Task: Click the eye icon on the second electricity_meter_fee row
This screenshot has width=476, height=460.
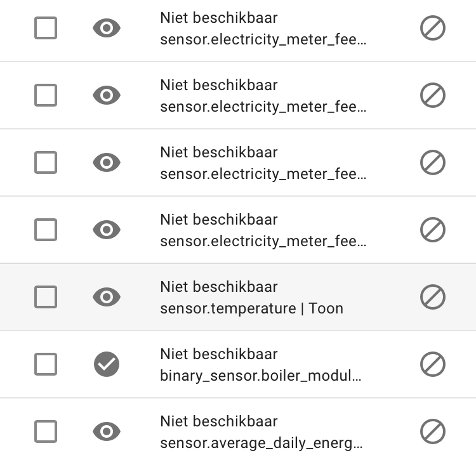Action: click(107, 95)
